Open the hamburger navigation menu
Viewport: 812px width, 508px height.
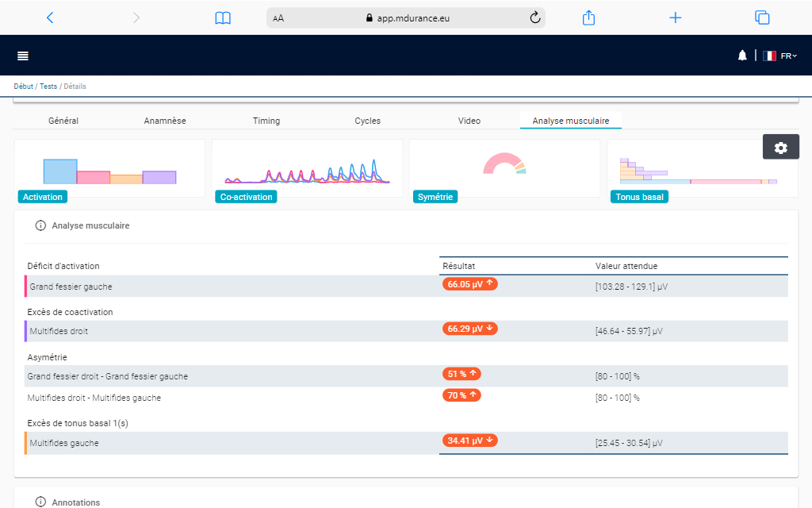tap(23, 56)
